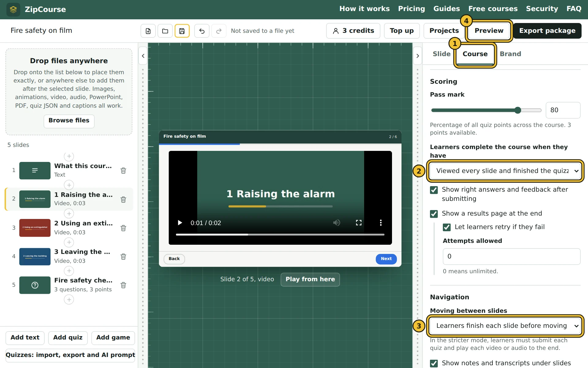Viewport: 588px width, 368px height.
Task: Delete the '2 Using an exti...' slide
Action: [123, 228]
